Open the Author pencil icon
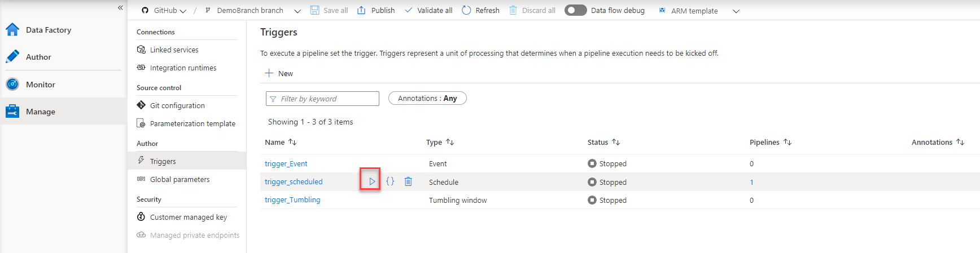980x253 pixels. pyautogui.click(x=12, y=57)
